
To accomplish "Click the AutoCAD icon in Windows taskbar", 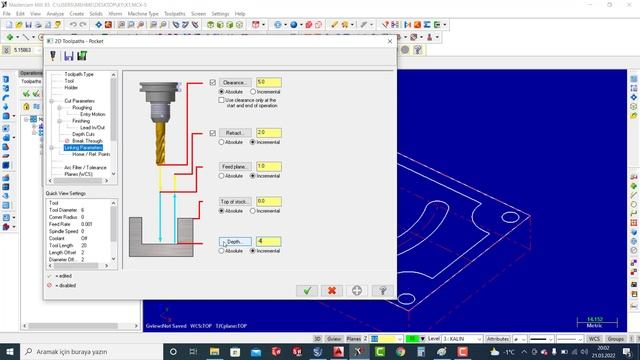I will [x=338, y=351].
